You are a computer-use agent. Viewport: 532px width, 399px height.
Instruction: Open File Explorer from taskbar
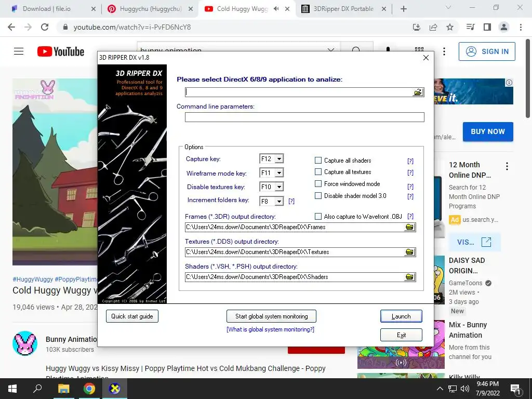coord(63,389)
